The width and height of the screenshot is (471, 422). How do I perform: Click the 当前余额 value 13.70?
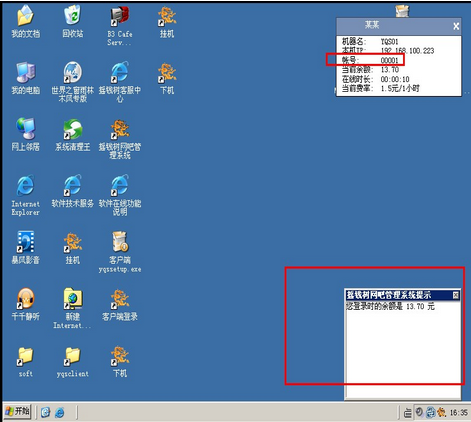pyautogui.click(x=390, y=70)
